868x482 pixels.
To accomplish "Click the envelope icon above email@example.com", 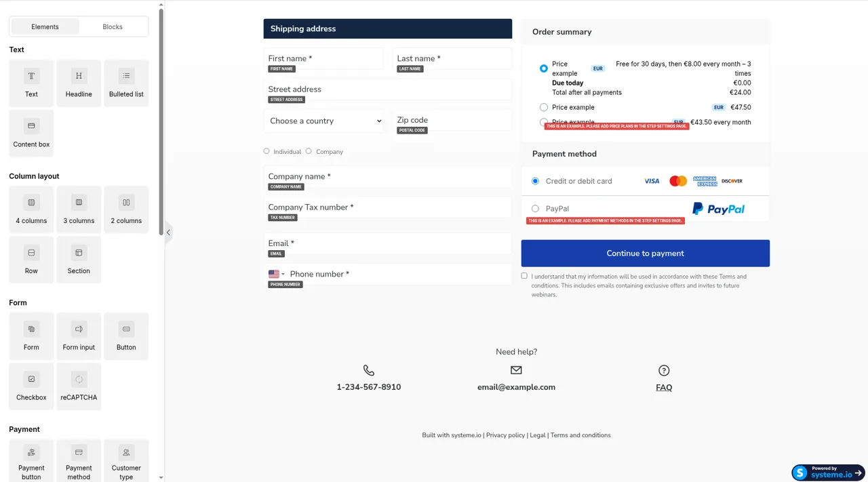I will click(x=516, y=370).
